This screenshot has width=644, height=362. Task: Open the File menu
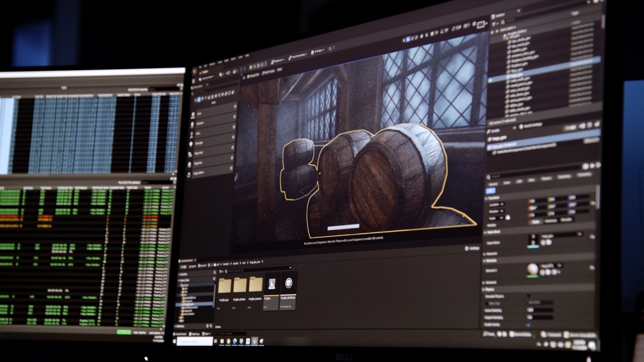[200, 67]
